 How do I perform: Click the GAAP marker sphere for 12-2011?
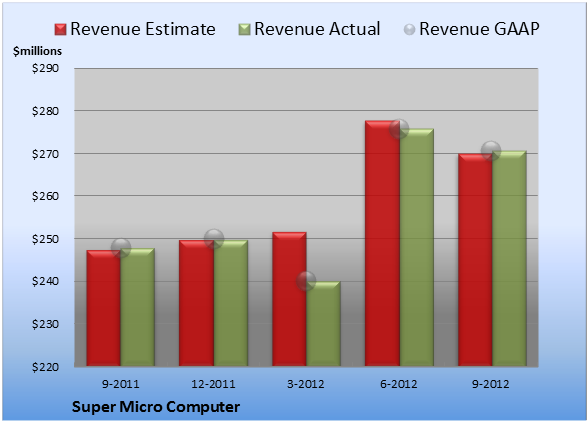point(214,239)
